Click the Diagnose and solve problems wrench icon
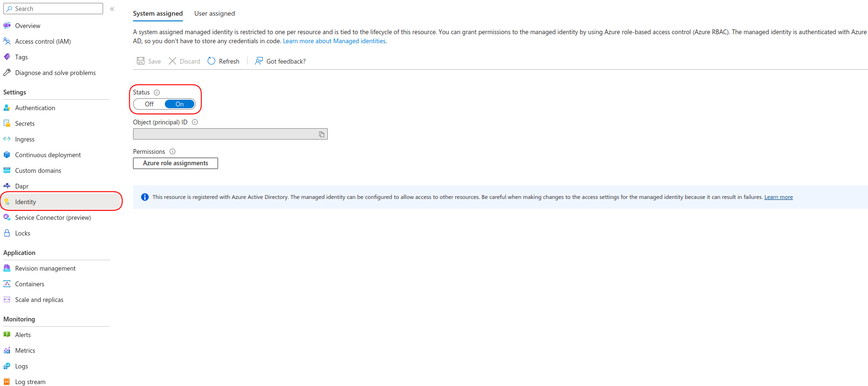868x386 pixels. pyautogui.click(x=7, y=73)
